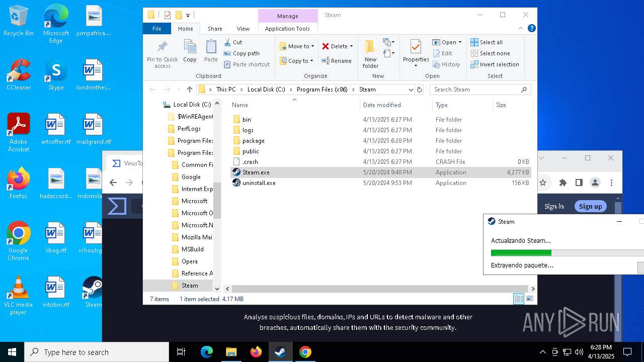
Task: Create a New folder
Action: coord(370,54)
